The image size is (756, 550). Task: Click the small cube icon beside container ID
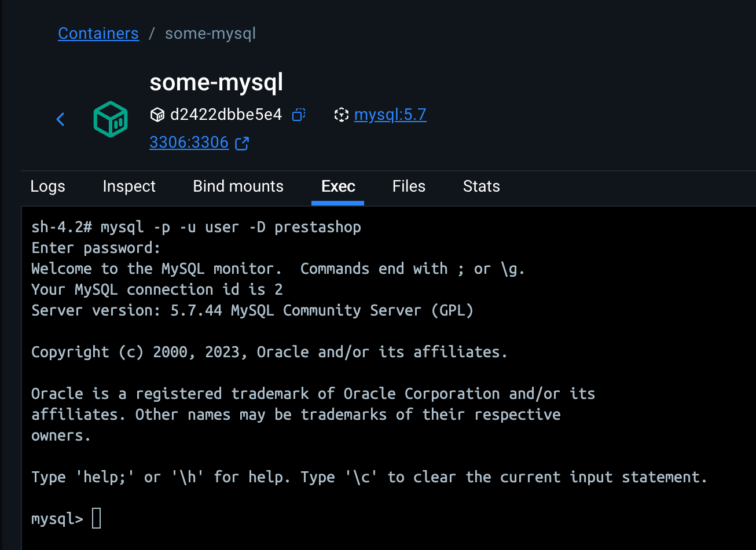(x=157, y=115)
